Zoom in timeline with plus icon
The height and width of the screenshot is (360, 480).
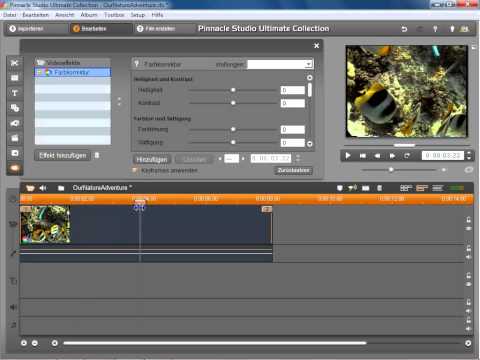24,343
